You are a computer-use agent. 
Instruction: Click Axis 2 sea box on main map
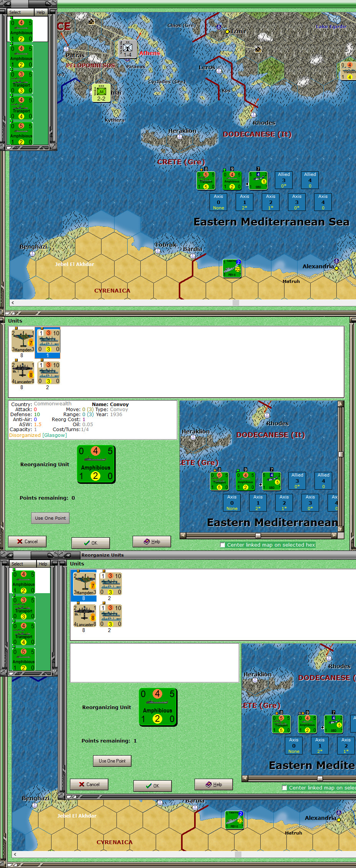271,202
